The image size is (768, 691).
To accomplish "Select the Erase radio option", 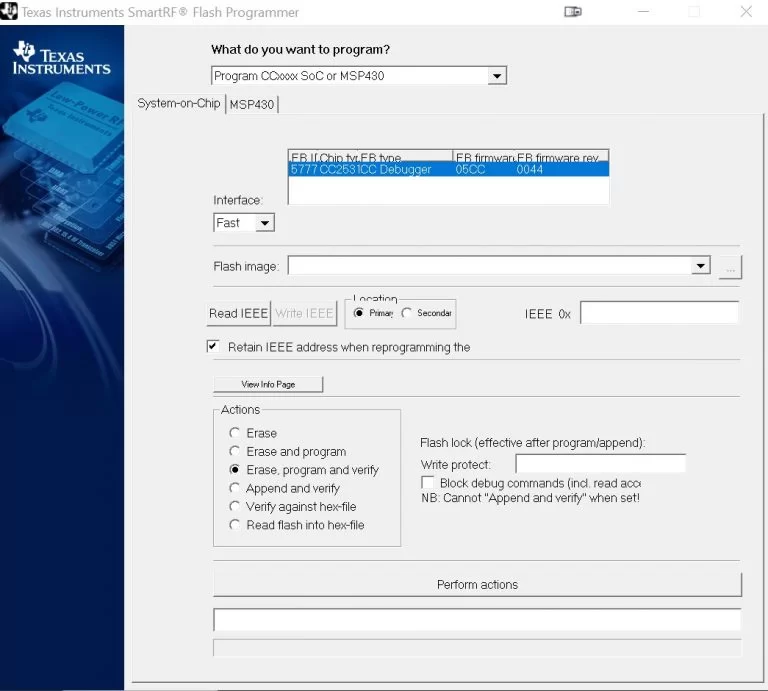I will tap(235, 433).
